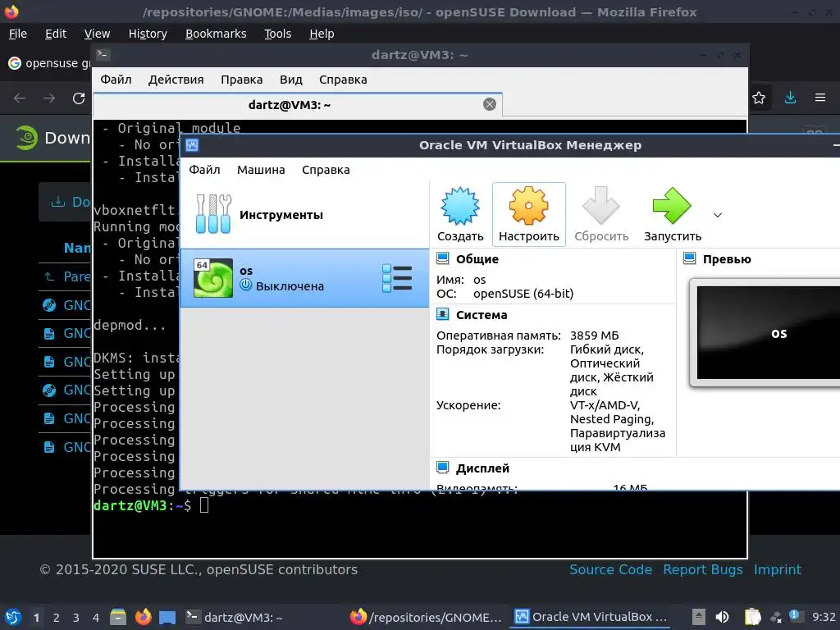Select the dartz@VM3: ~ terminal tab
The width and height of the screenshot is (840, 630).
pyautogui.click(x=297, y=104)
